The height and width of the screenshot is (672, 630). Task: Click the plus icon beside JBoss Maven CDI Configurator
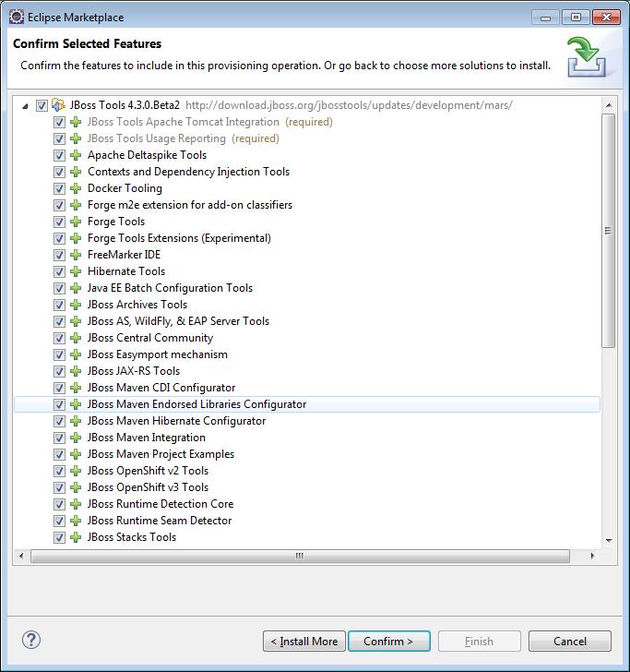click(x=76, y=388)
